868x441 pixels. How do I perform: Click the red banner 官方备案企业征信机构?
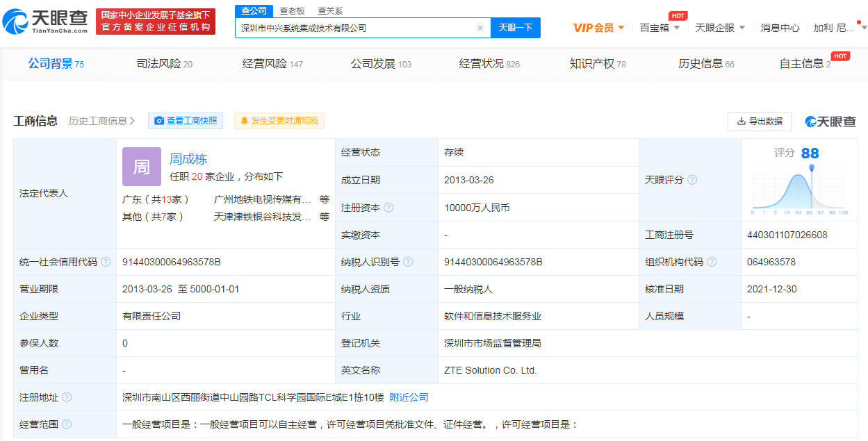pos(156,22)
